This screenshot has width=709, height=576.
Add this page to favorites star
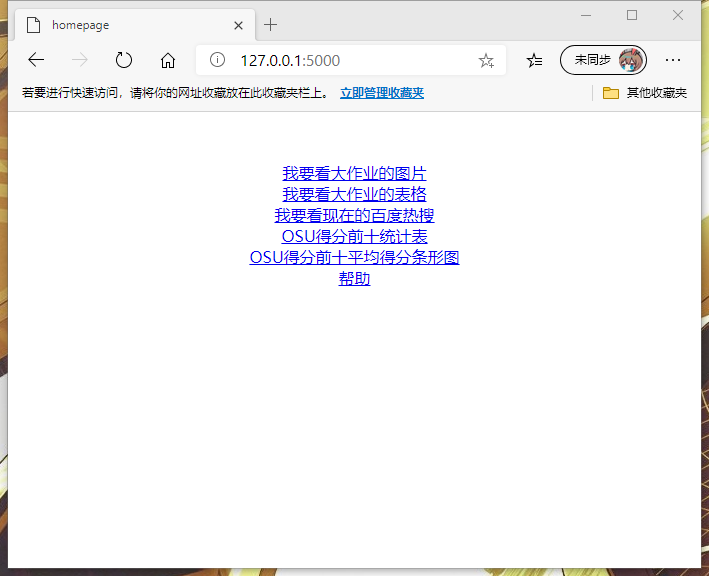[x=486, y=60]
